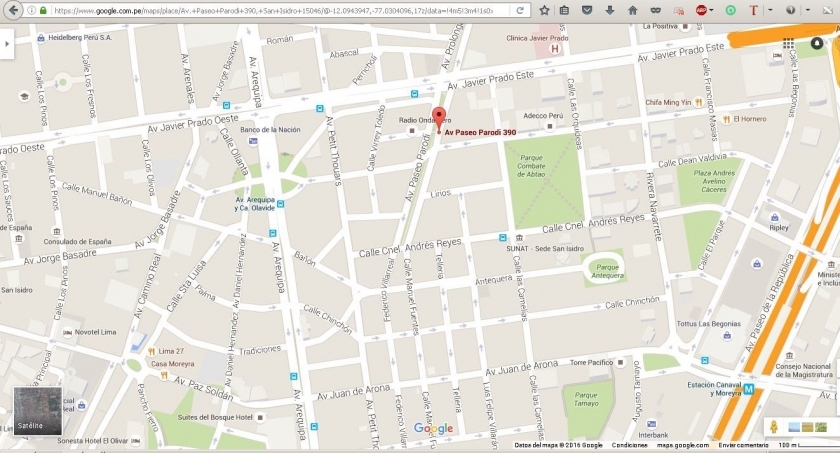
Task: Click the Adblock Plus ABP icon
Action: pyautogui.click(x=702, y=10)
